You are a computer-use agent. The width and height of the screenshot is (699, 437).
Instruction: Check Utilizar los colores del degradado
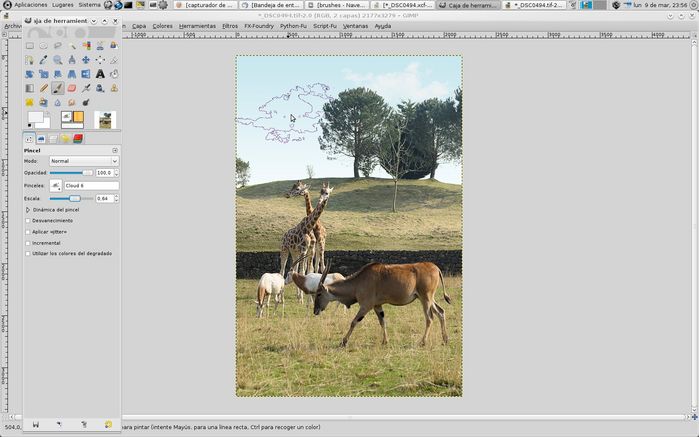28,253
